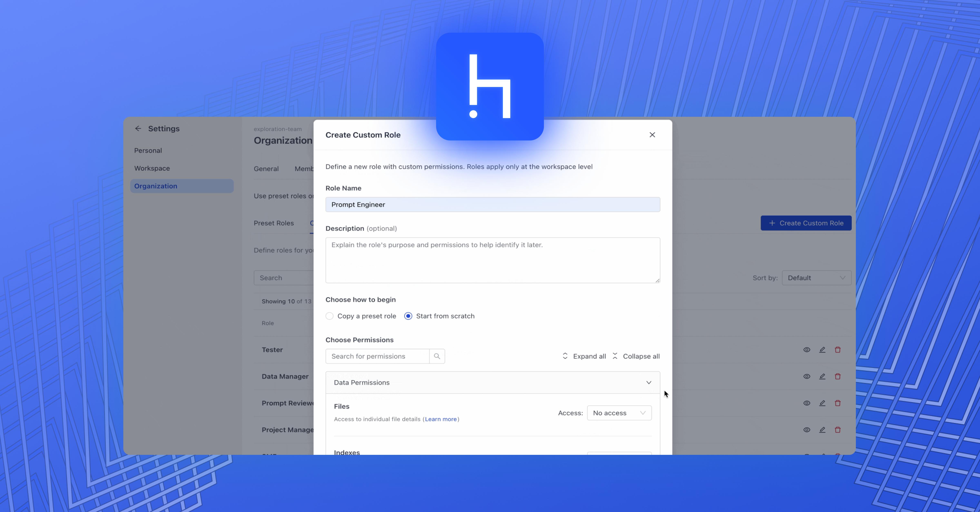Delete the Data Manager role via its trash icon

[837, 376]
